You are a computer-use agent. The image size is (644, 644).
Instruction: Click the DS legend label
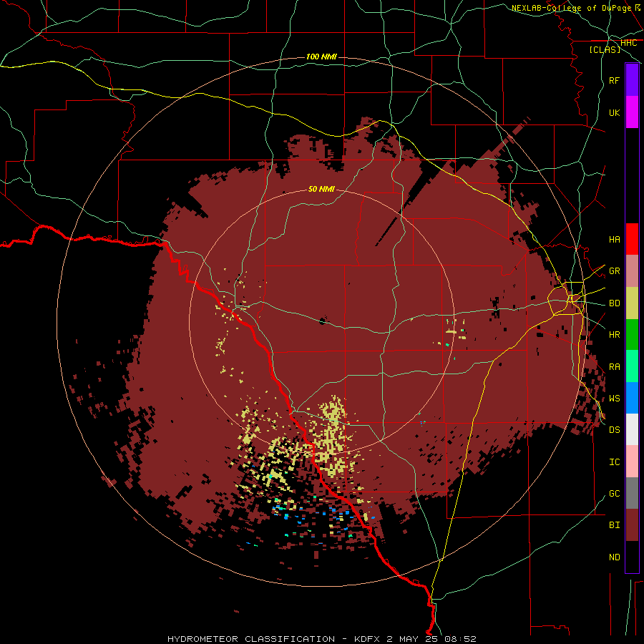(x=615, y=430)
